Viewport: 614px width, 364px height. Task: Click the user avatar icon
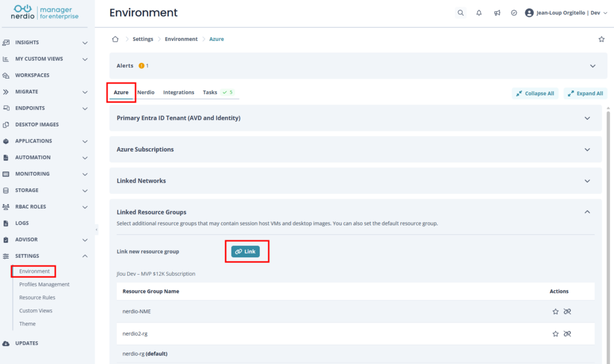(x=529, y=13)
